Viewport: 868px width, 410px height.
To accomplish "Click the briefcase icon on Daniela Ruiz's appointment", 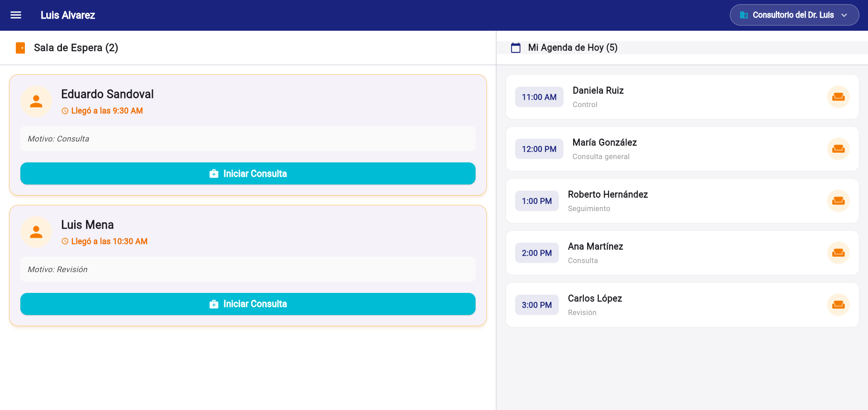I will (838, 97).
